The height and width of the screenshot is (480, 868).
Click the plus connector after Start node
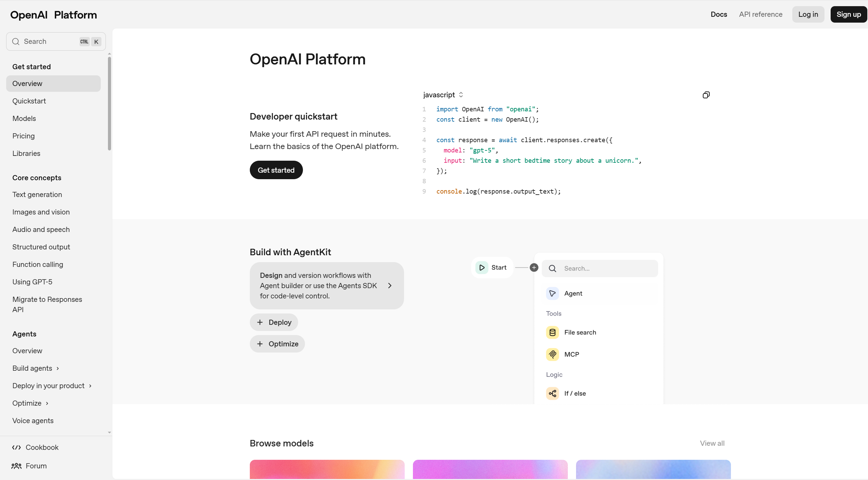pos(534,268)
